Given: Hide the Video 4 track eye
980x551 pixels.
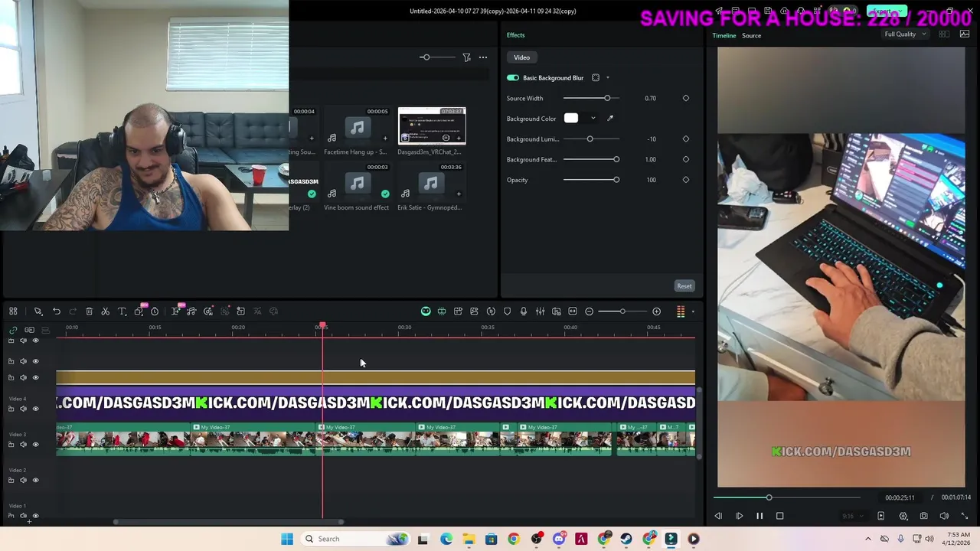Looking at the screenshot, I should point(35,409).
